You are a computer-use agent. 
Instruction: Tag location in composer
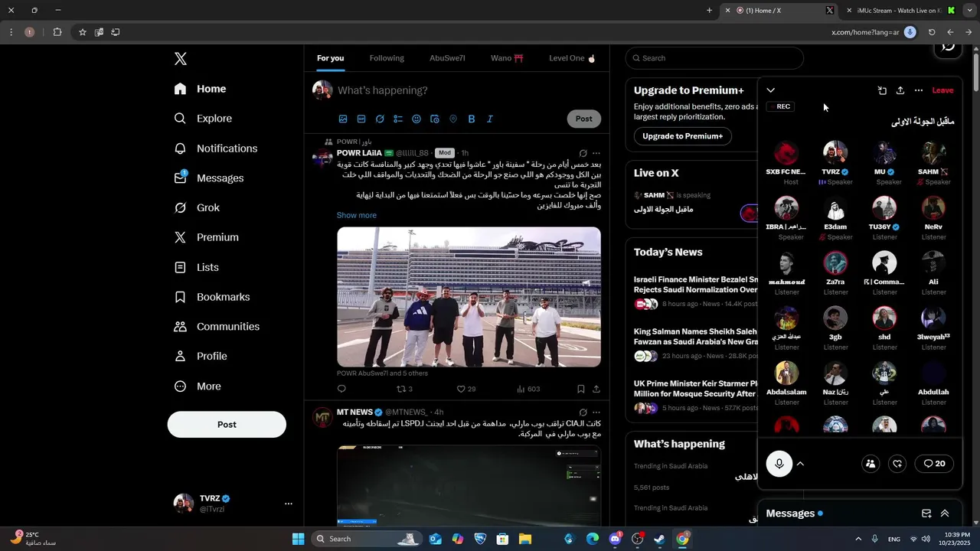[x=453, y=119]
